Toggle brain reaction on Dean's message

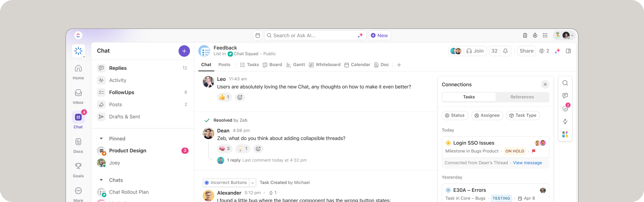pyautogui.click(x=225, y=149)
